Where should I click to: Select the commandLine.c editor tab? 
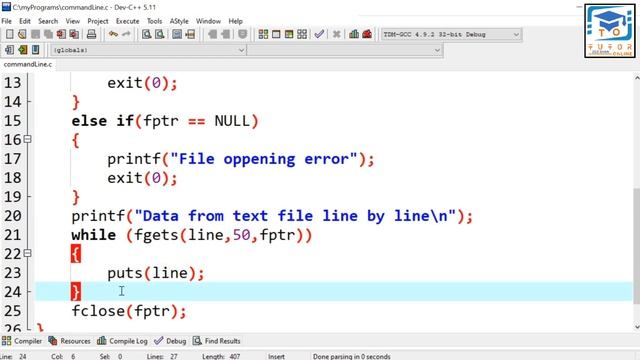point(28,64)
